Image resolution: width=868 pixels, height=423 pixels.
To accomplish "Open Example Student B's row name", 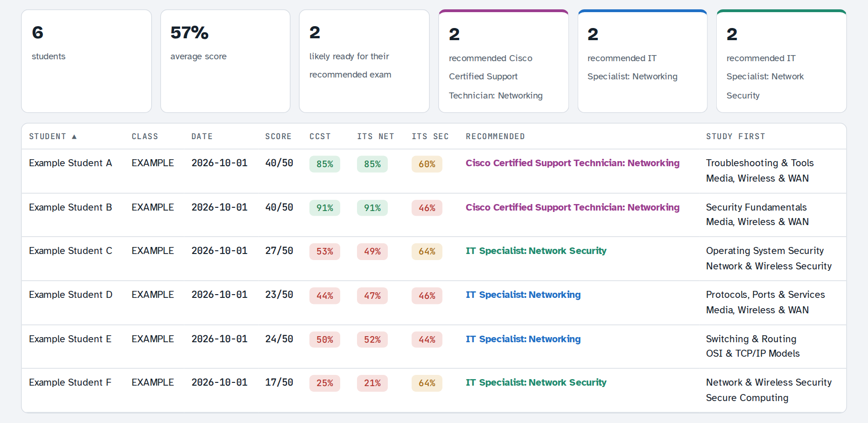I will pos(70,207).
